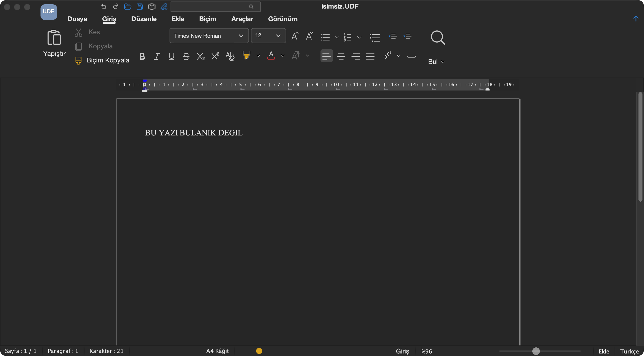
Task: Click the title bar search field
Action: pos(215,7)
